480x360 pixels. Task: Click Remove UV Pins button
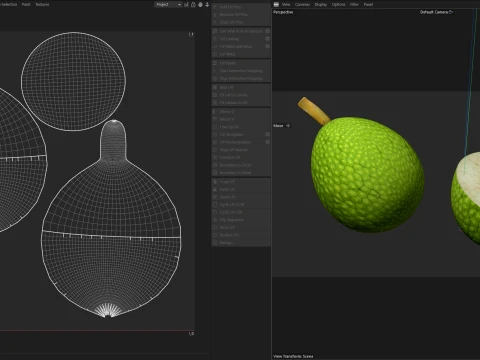coord(241,14)
